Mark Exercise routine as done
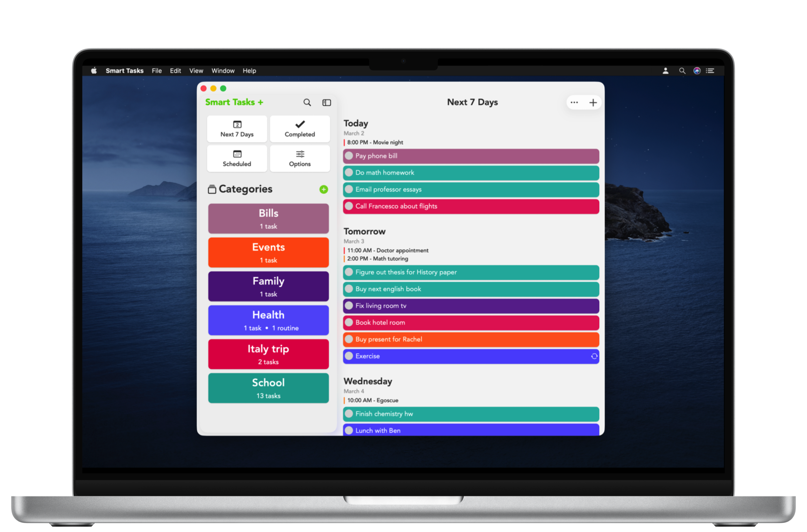The height and width of the screenshot is (532, 807). pyautogui.click(x=349, y=356)
